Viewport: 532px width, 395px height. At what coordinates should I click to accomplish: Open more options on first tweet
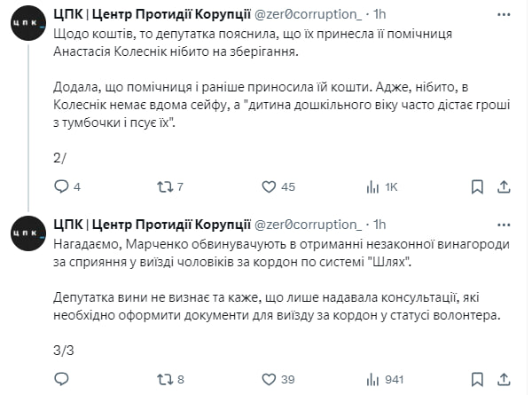coord(503,15)
